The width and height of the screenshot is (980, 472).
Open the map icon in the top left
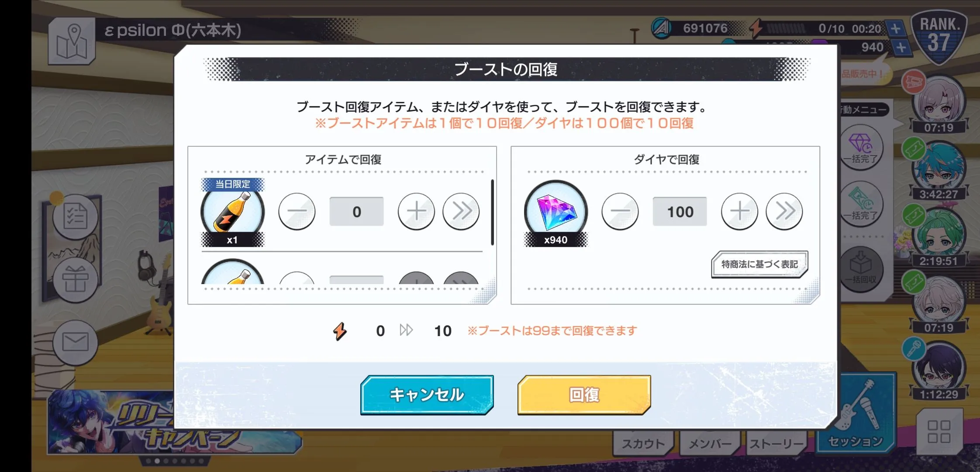pyautogui.click(x=72, y=41)
